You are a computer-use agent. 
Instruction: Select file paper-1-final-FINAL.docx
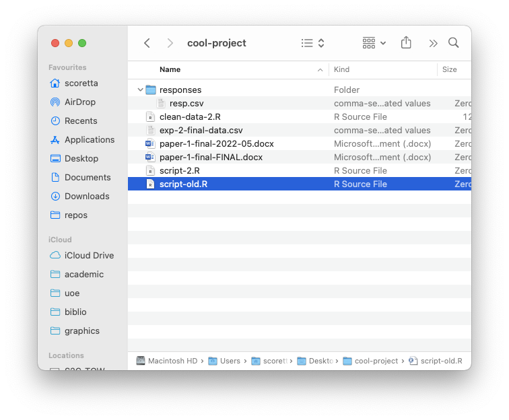coord(211,157)
